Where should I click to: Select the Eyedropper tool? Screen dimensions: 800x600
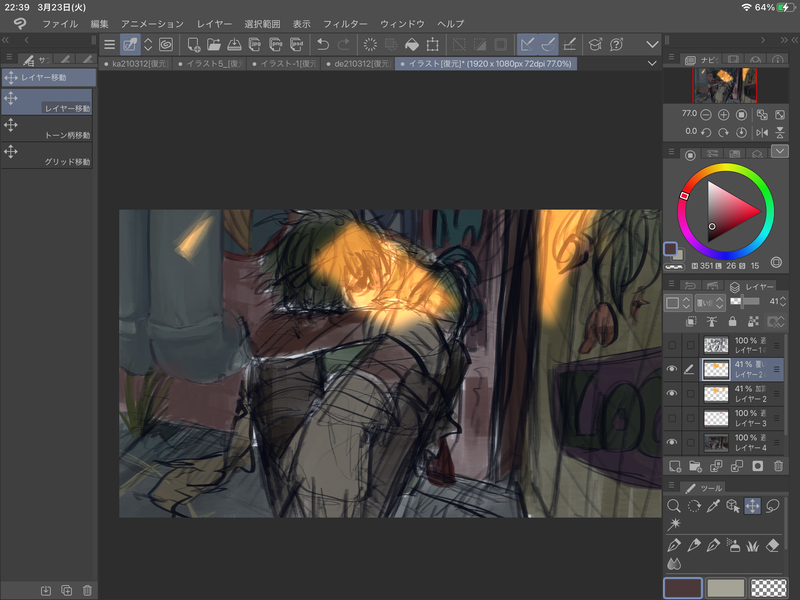pyautogui.click(x=713, y=506)
